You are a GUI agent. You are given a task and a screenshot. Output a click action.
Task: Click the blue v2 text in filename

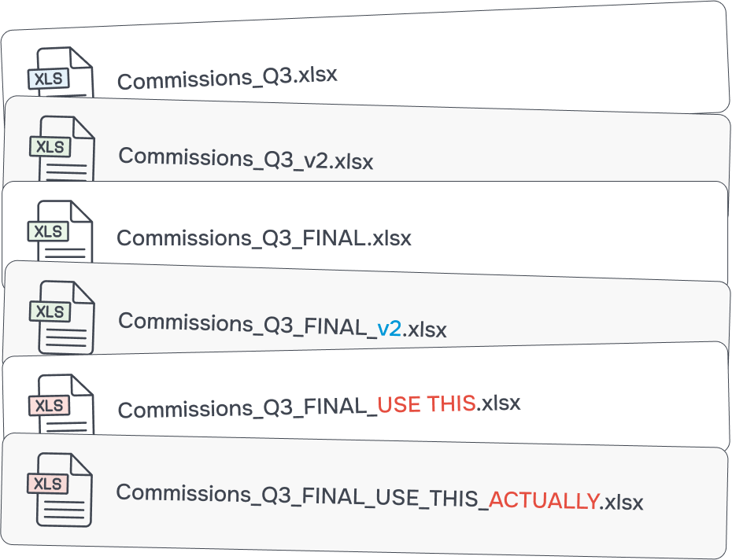click(390, 329)
